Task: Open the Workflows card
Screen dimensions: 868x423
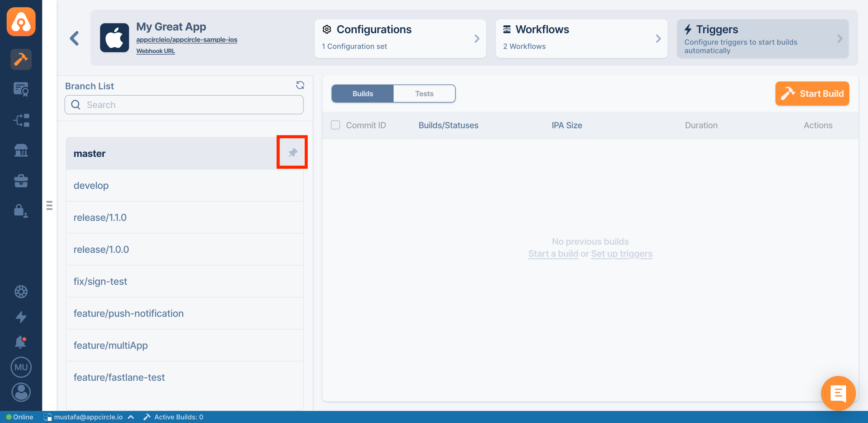Action: click(x=581, y=38)
